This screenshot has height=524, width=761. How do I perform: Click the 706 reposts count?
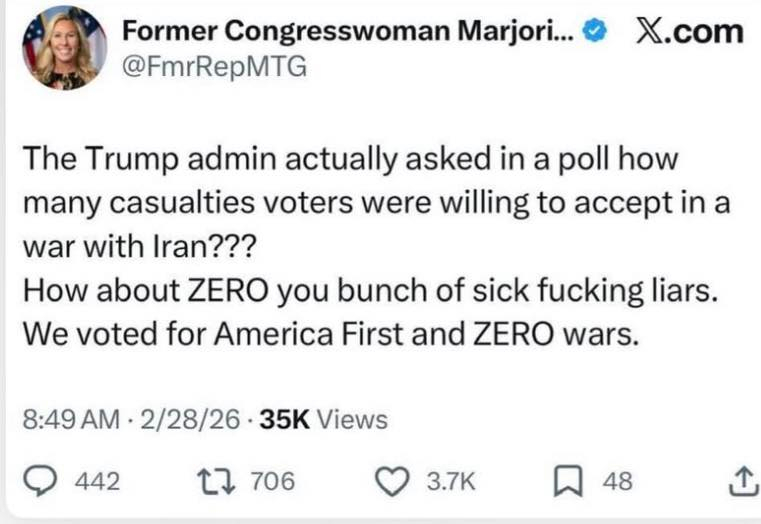(272, 482)
